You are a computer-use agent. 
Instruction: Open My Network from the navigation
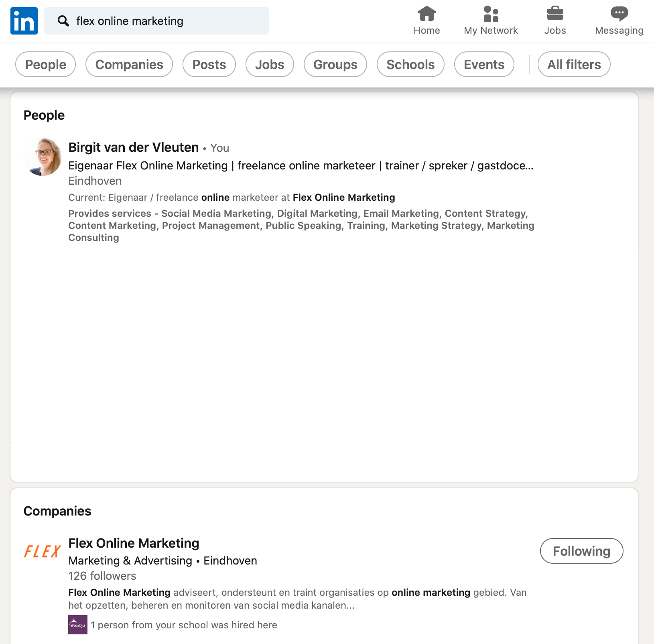click(491, 21)
